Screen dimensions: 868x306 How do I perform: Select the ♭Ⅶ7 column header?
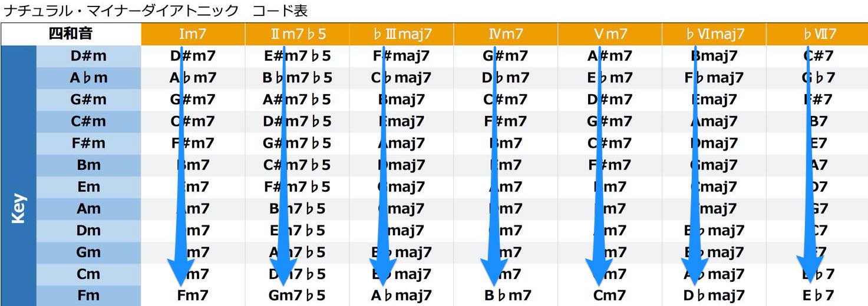[x=819, y=34]
